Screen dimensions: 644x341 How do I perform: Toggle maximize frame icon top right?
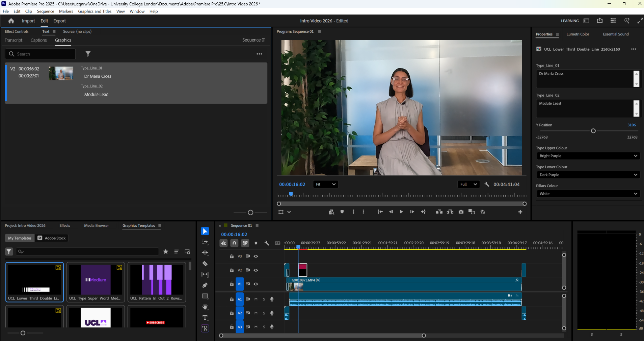coord(640,21)
